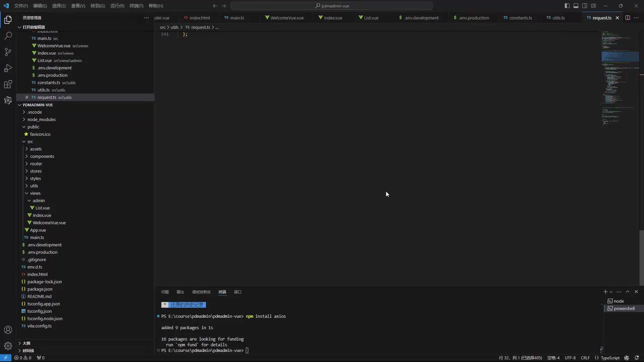Go back with the title bar arrow
This screenshot has width=644, height=362.
pos(215,6)
